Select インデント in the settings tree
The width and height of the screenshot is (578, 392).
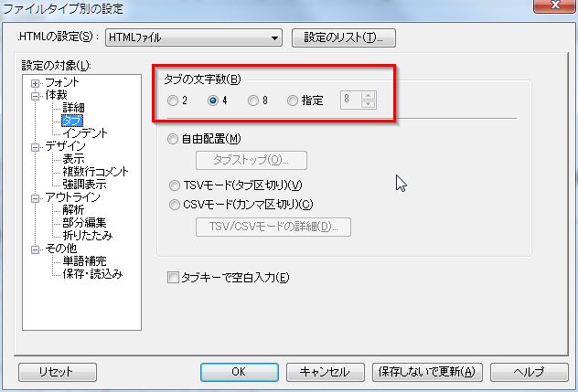pyautogui.click(x=86, y=132)
